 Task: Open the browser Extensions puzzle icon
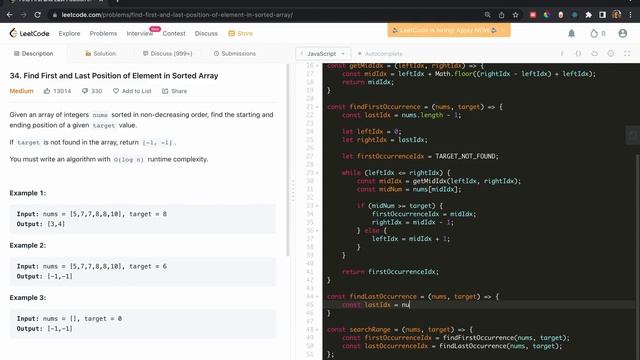point(588,15)
